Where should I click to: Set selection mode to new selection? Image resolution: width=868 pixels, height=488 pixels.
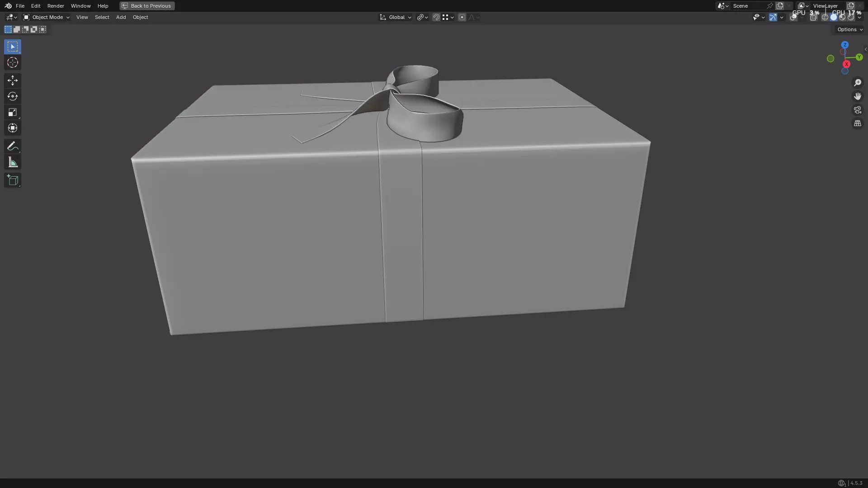click(8, 29)
